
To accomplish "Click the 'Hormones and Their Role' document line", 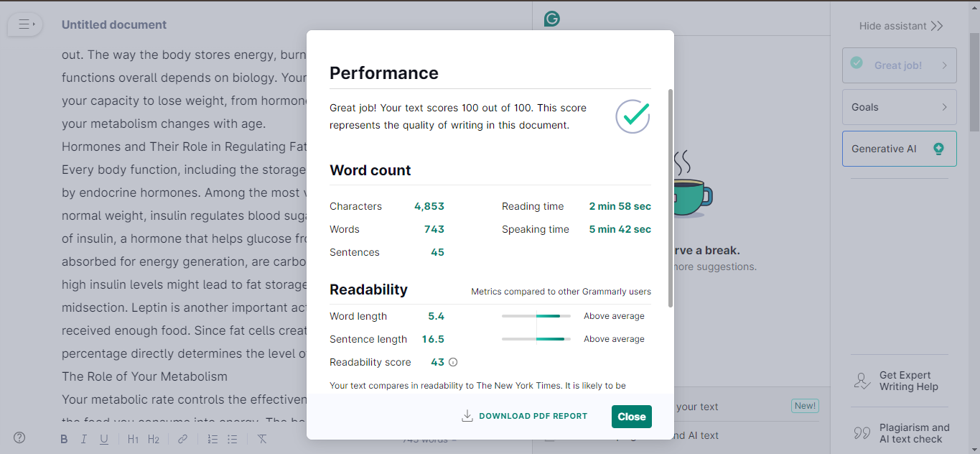I will coord(185,147).
